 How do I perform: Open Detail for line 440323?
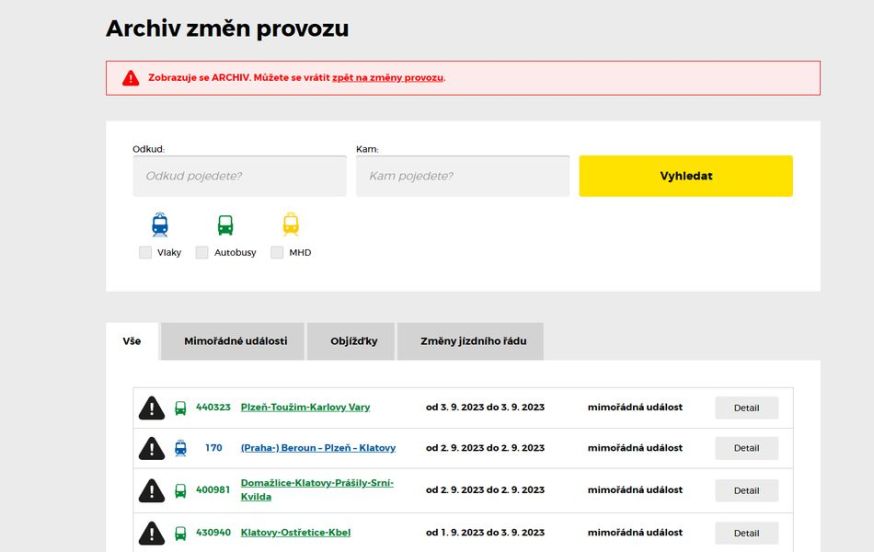[x=746, y=408]
